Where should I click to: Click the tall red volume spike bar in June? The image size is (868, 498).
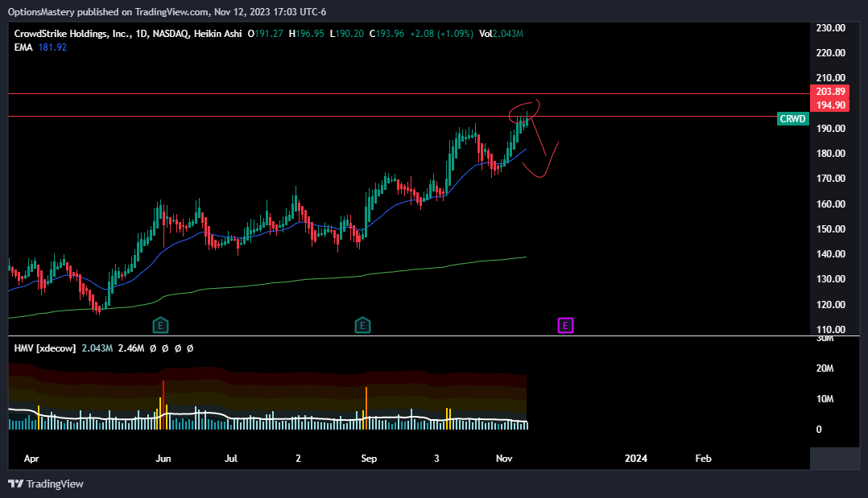(163, 405)
